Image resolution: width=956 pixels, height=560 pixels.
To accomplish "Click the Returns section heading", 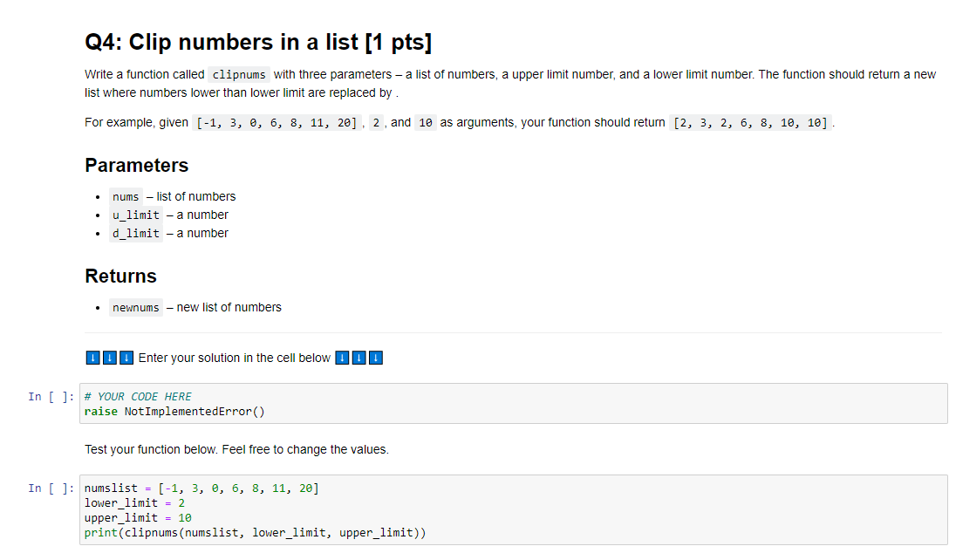I will 120,277.
